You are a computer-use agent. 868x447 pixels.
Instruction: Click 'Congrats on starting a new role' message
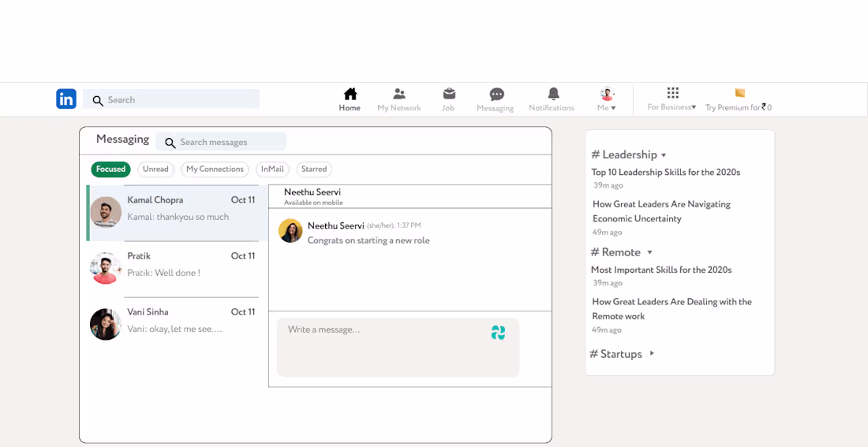(x=369, y=240)
